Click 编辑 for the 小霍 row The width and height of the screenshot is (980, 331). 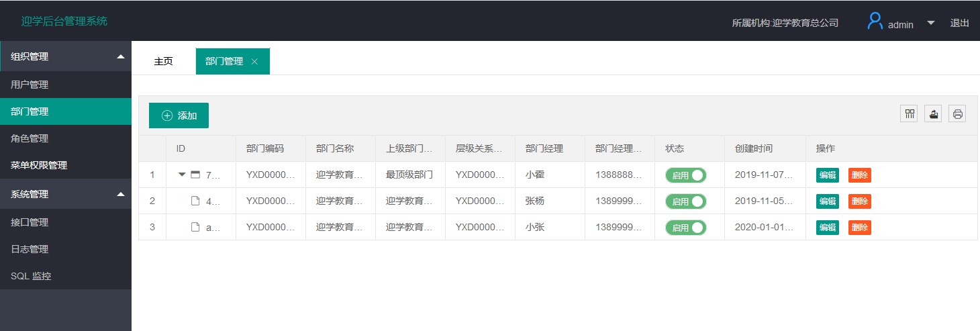828,175
